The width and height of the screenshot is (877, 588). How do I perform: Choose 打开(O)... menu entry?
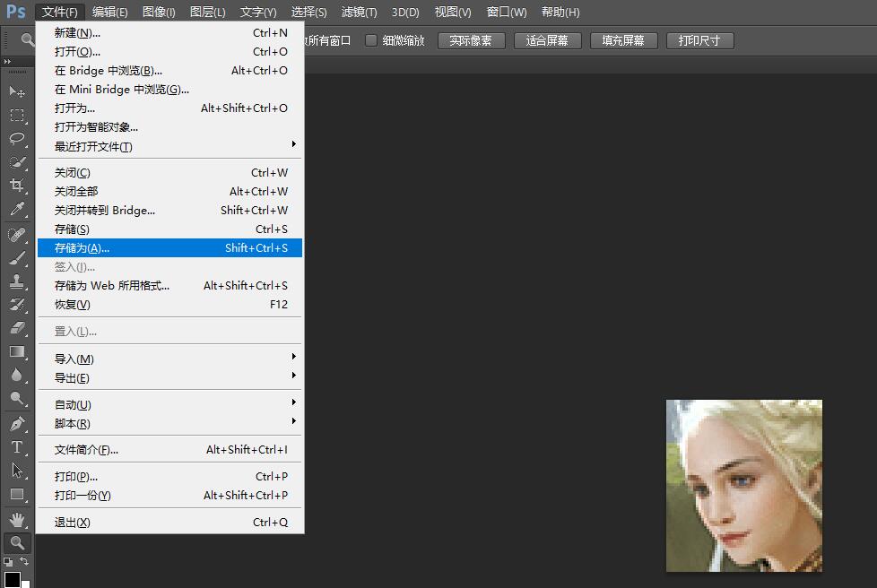point(170,52)
